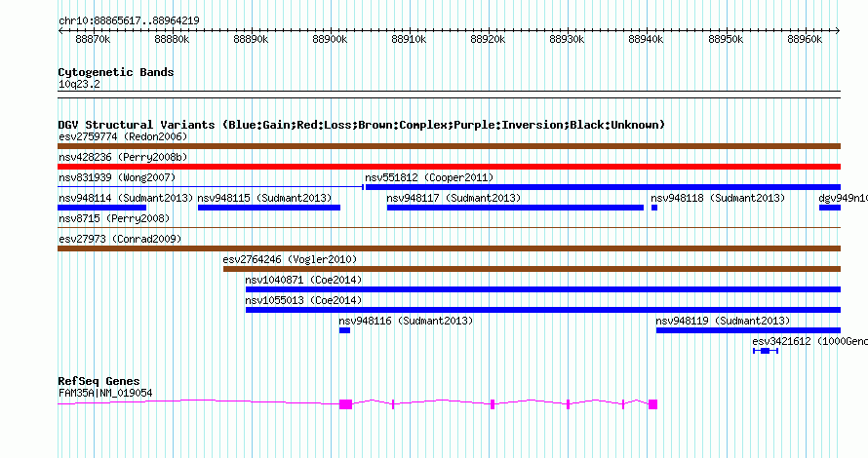Image resolution: width=868 pixels, height=458 pixels.
Task: Click the 88920k ruler tick label
Action: pyautogui.click(x=488, y=40)
